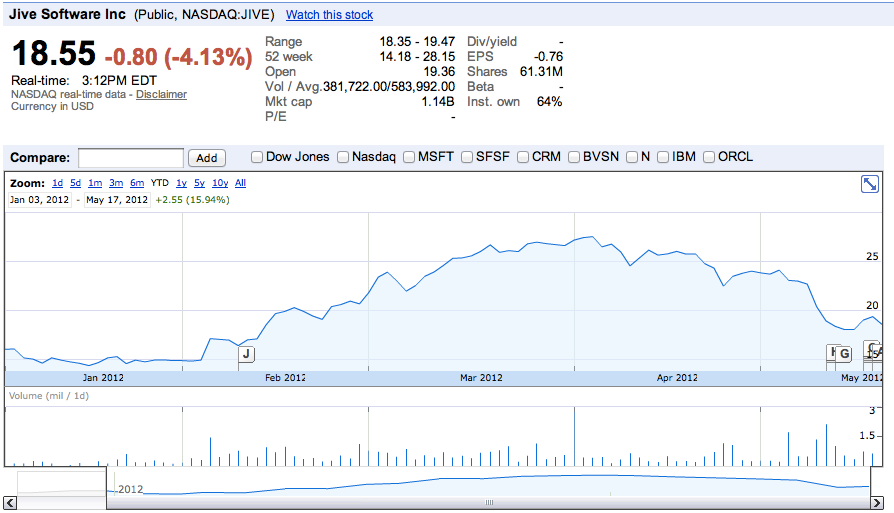Click the G news marker on chart

844,353
